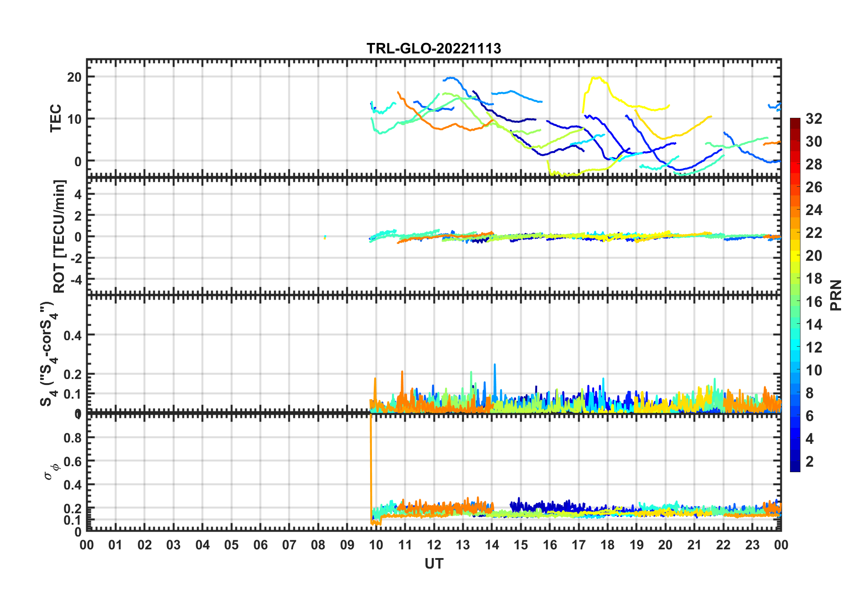Click x-axis tick label 23

pos(752,545)
